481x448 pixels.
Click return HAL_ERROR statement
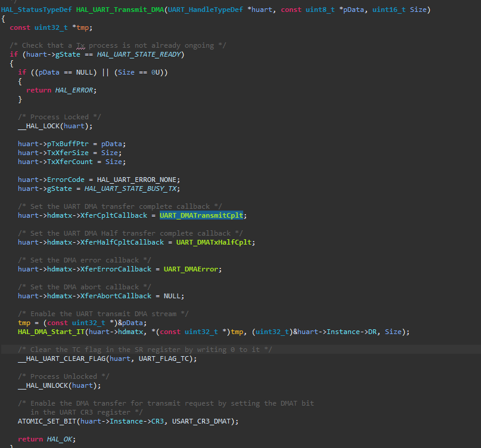pyautogui.click(x=61, y=90)
